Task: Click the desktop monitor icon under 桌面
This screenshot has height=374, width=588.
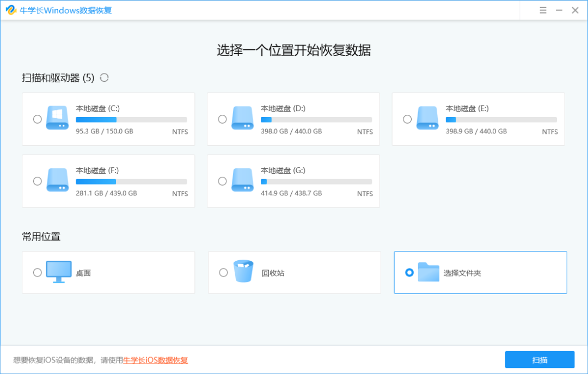Action: click(x=58, y=272)
